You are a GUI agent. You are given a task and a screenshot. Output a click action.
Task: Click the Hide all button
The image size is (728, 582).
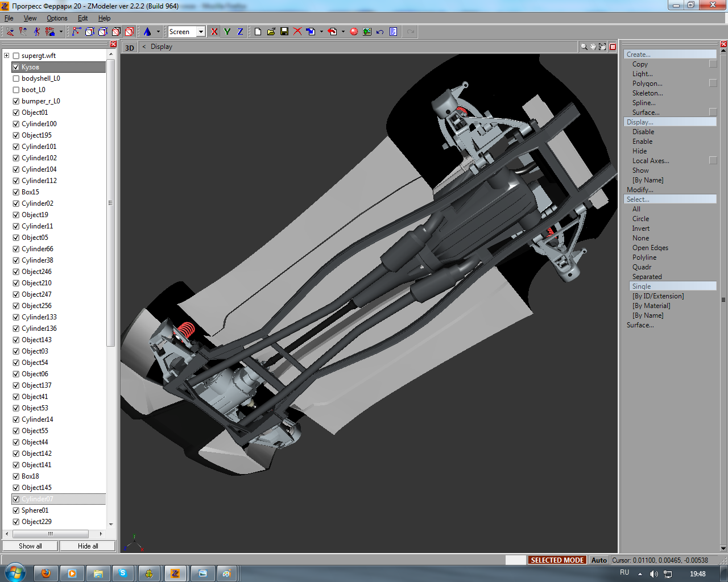tap(88, 546)
